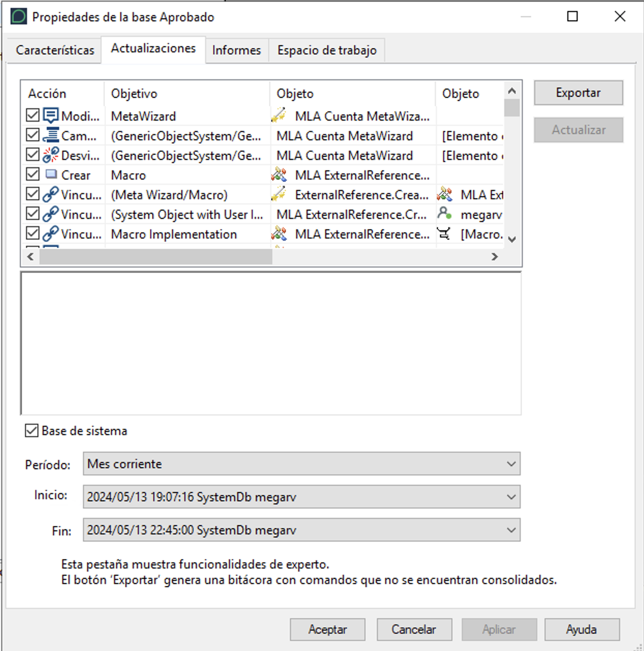The width and height of the screenshot is (644, 651).
Task: Uncheck the Modi... MetaWizard row checkbox
Action: tap(33, 115)
